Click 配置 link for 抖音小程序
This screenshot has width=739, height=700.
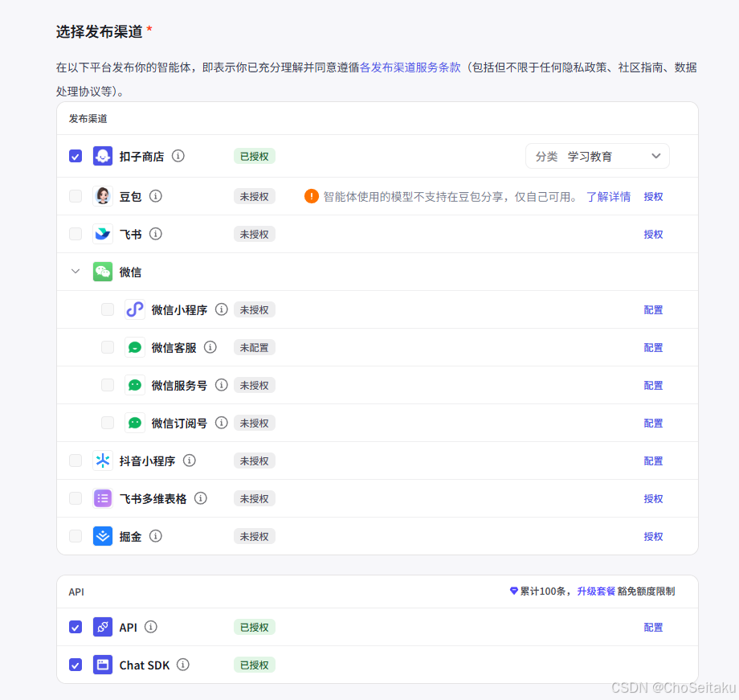coord(653,461)
